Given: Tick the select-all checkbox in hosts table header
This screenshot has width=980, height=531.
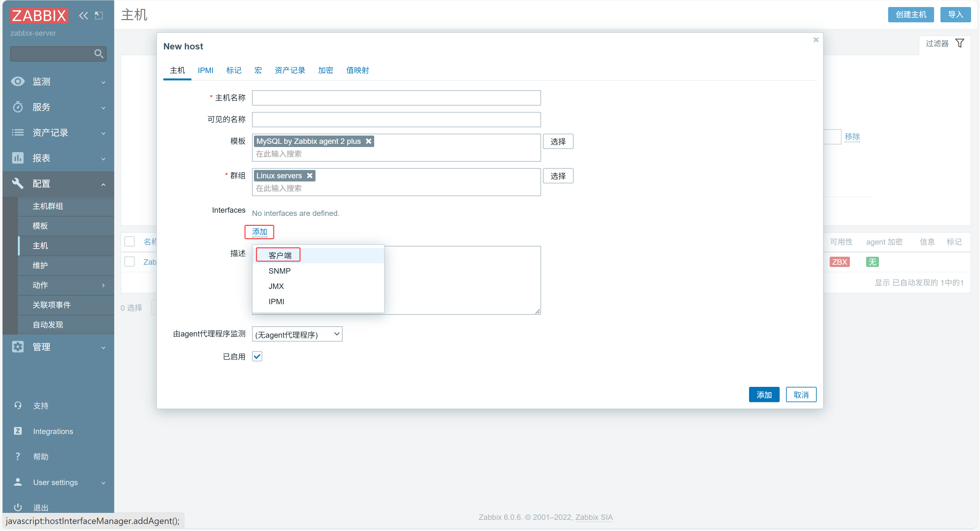Looking at the screenshot, I should 130,241.
